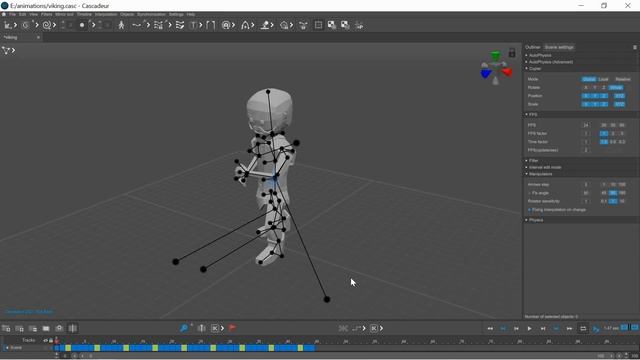The width and height of the screenshot is (640, 360).
Task: Open the Settings menu
Action: tap(176, 14)
